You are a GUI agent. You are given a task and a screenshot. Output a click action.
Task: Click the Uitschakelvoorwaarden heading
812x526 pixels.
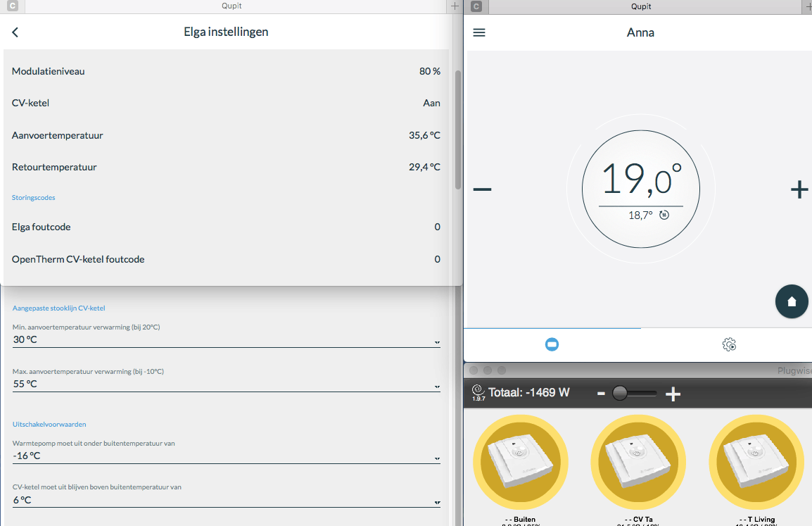(x=49, y=425)
